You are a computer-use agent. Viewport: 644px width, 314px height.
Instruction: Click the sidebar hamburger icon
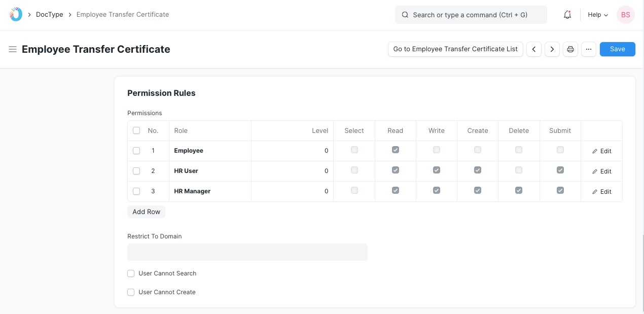12,49
